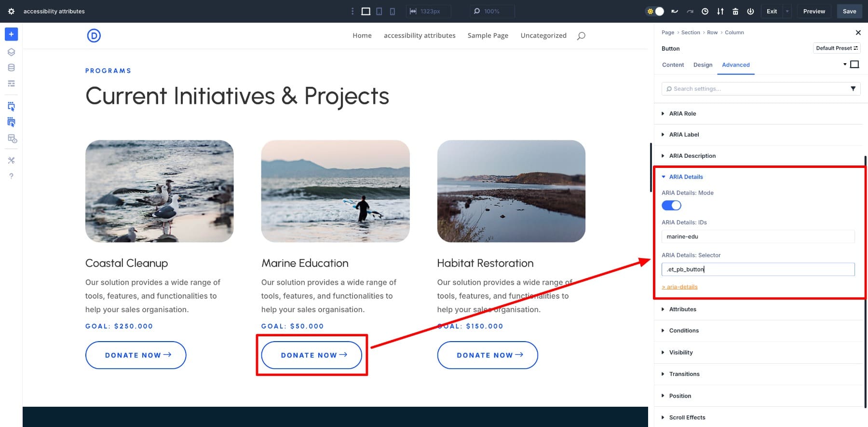This screenshot has height=427, width=868.
Task: Click Donate Now under Marine Education
Action: click(312, 355)
